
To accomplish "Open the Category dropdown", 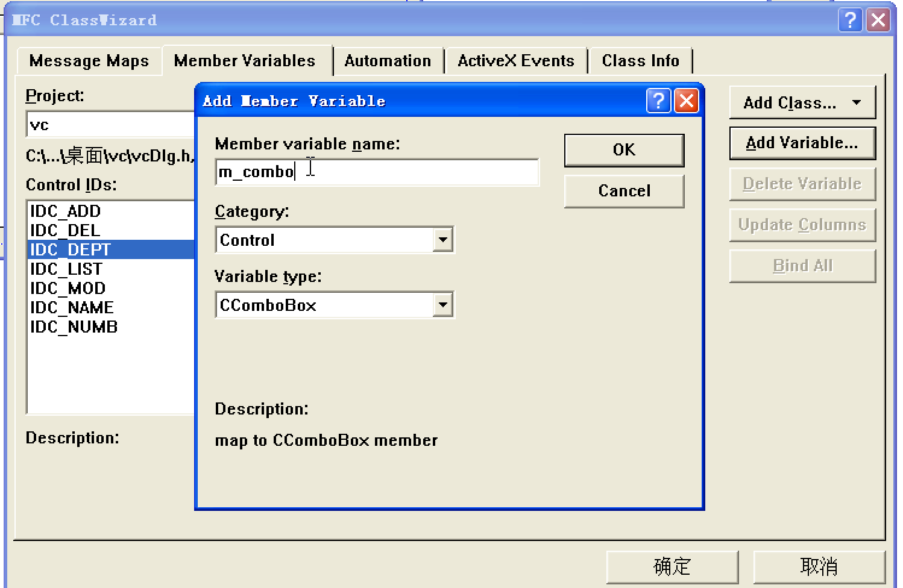I will [x=443, y=239].
